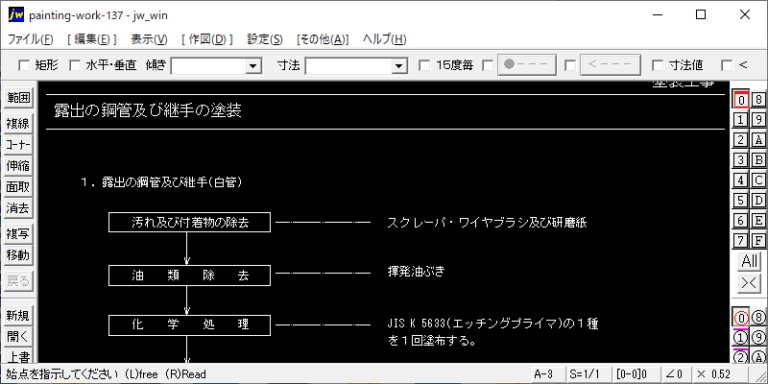The width and height of the screenshot is (768, 384).
Task: Click the 戻る undo button
Action: [18, 281]
